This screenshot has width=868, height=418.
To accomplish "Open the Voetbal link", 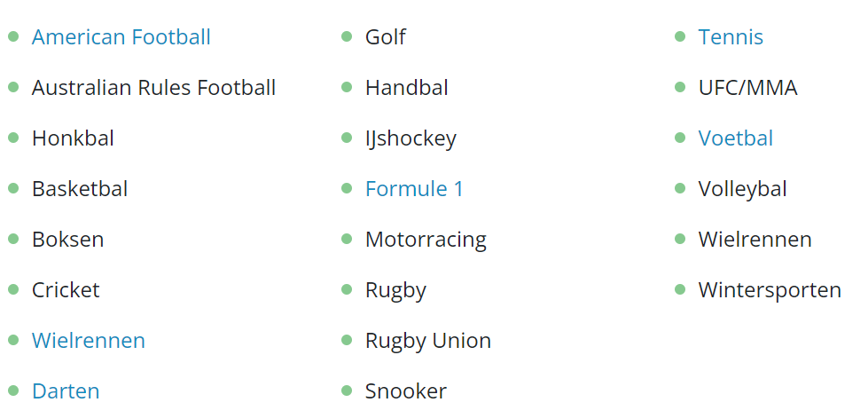I will tap(736, 138).
